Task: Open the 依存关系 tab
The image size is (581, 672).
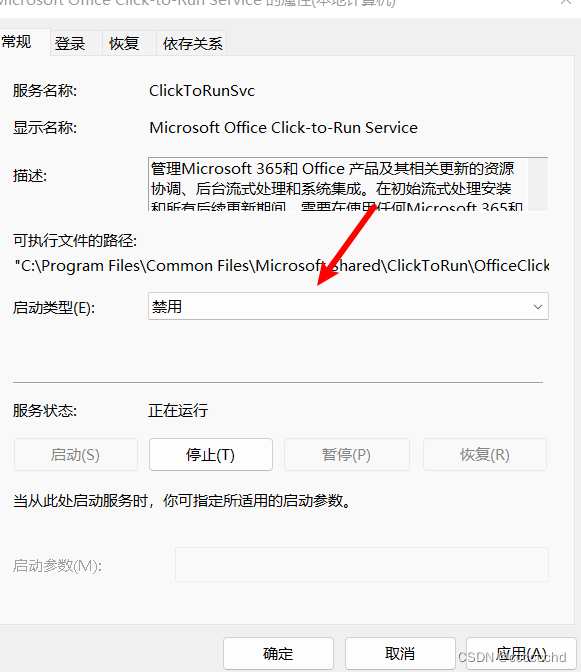Action: click(192, 43)
